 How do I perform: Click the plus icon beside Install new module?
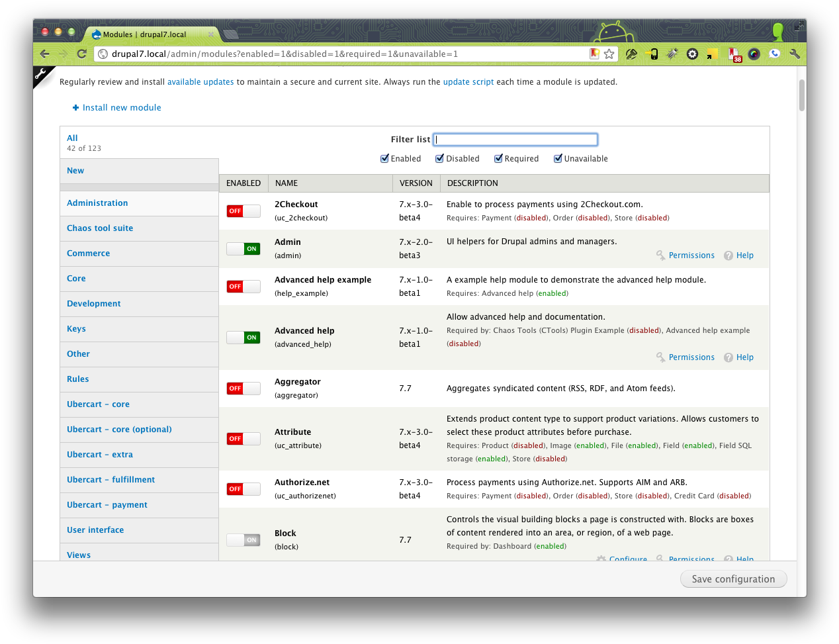pyautogui.click(x=75, y=108)
